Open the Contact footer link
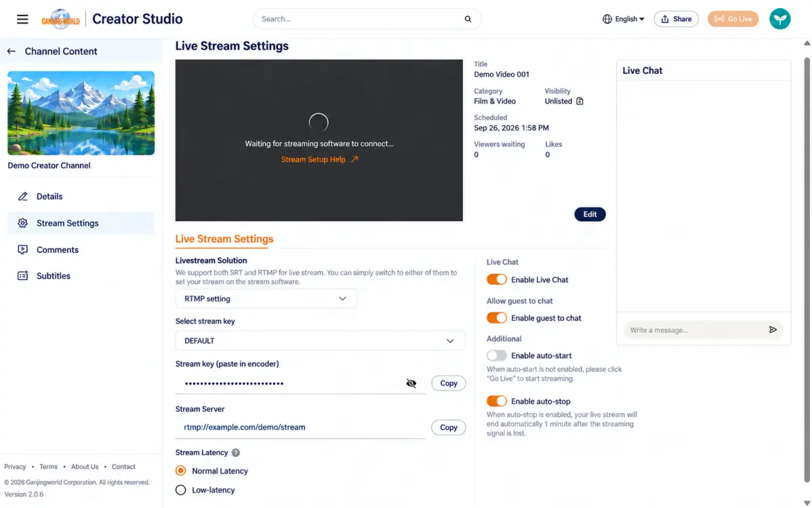 124,467
